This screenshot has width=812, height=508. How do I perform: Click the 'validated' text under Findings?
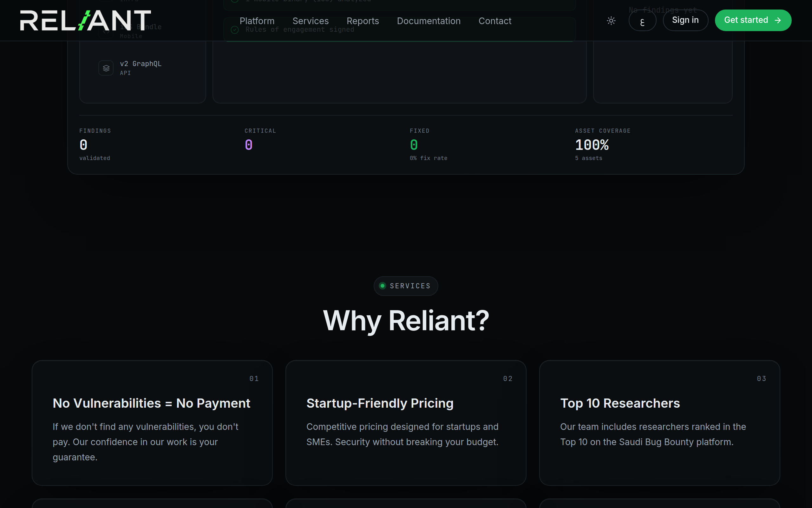pyautogui.click(x=95, y=158)
